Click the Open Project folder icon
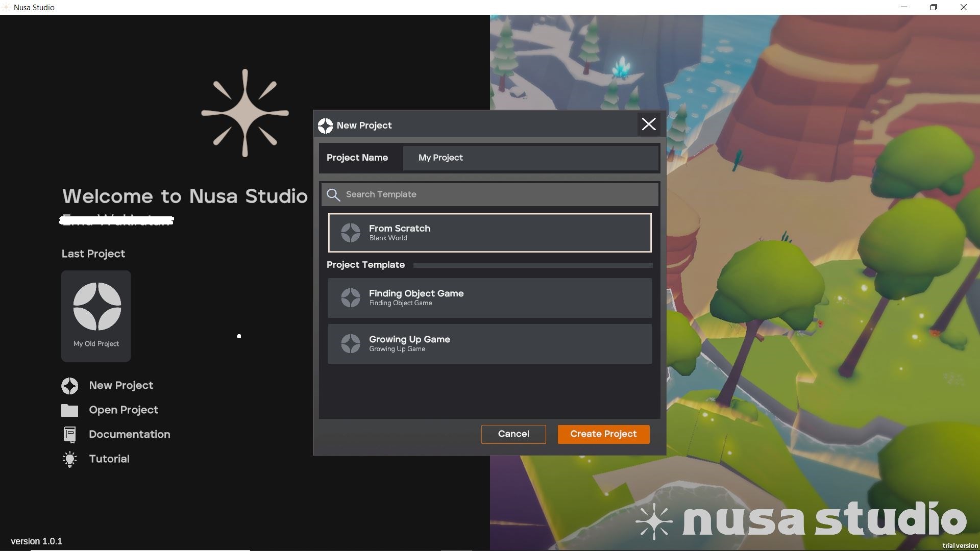Screen dimensions: 980x551 click(70, 410)
